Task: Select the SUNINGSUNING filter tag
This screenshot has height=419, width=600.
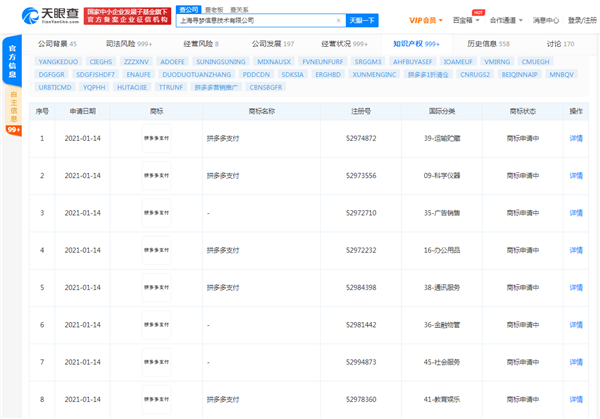Action: [x=216, y=62]
